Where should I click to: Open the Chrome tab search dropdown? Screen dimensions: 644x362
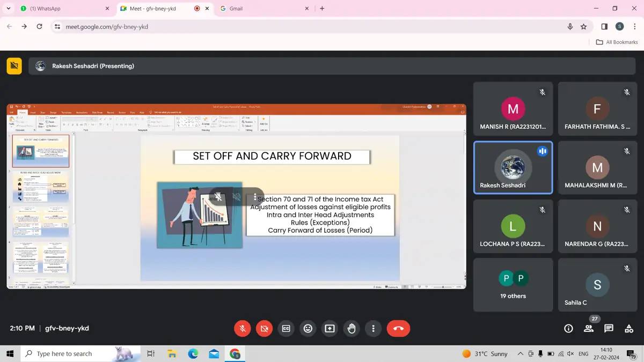(9, 9)
